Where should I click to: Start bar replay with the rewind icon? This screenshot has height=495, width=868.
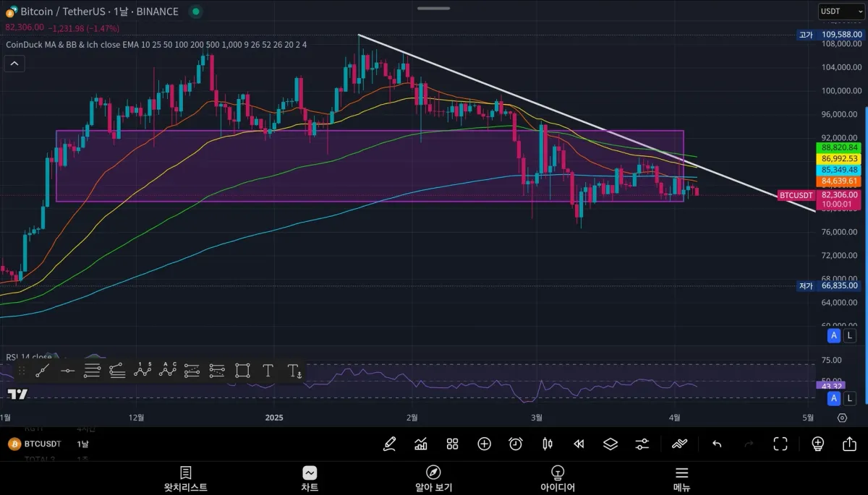pos(579,444)
